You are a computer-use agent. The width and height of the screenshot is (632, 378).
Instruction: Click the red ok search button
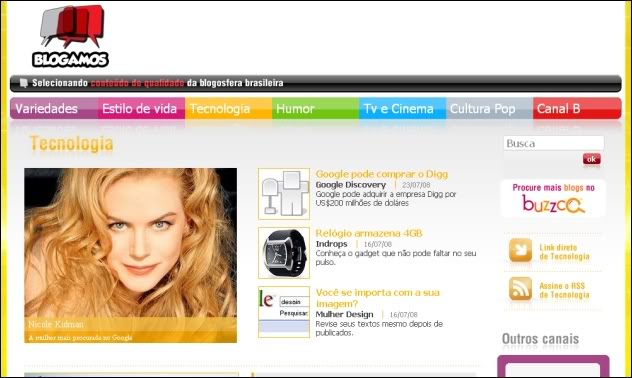click(x=591, y=159)
